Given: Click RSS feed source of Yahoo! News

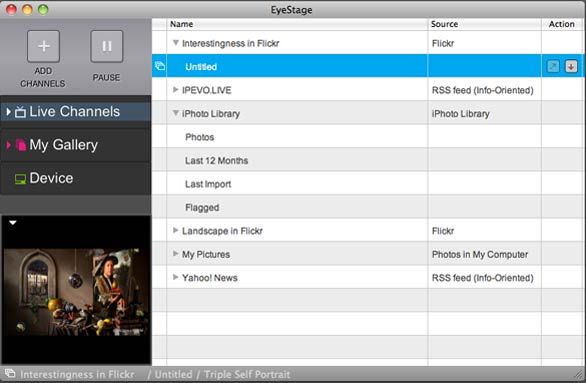Looking at the screenshot, I should (482, 278).
